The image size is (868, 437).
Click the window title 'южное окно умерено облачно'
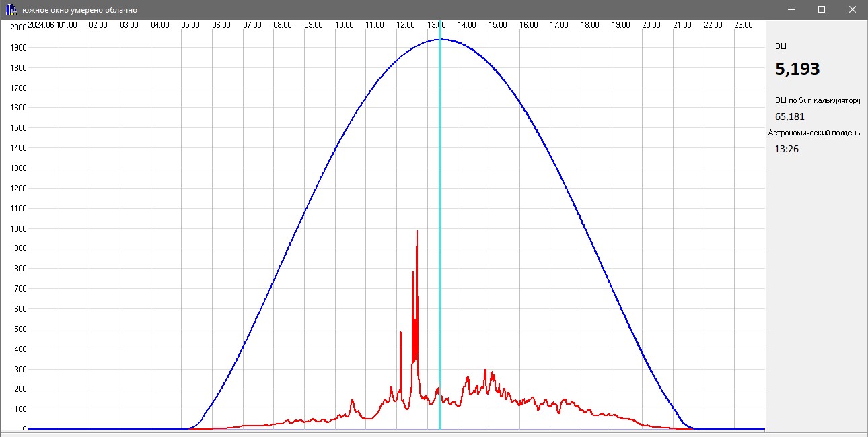pyautogui.click(x=79, y=10)
